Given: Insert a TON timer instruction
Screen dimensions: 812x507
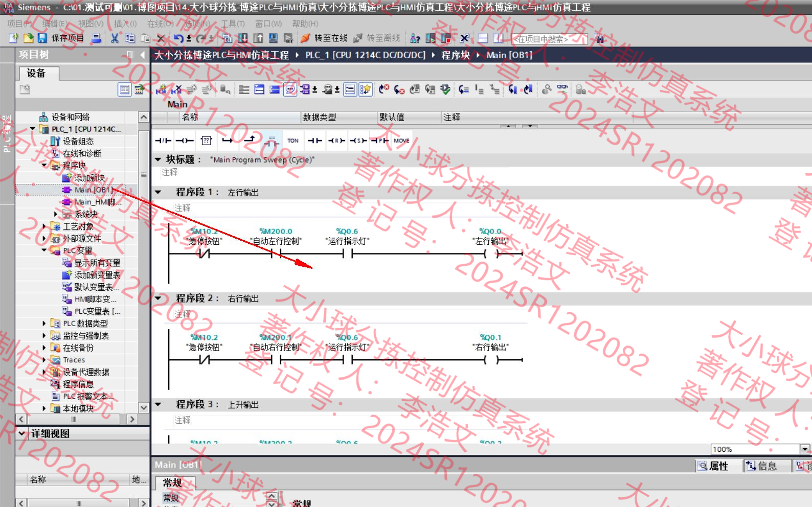Looking at the screenshot, I should (x=293, y=141).
